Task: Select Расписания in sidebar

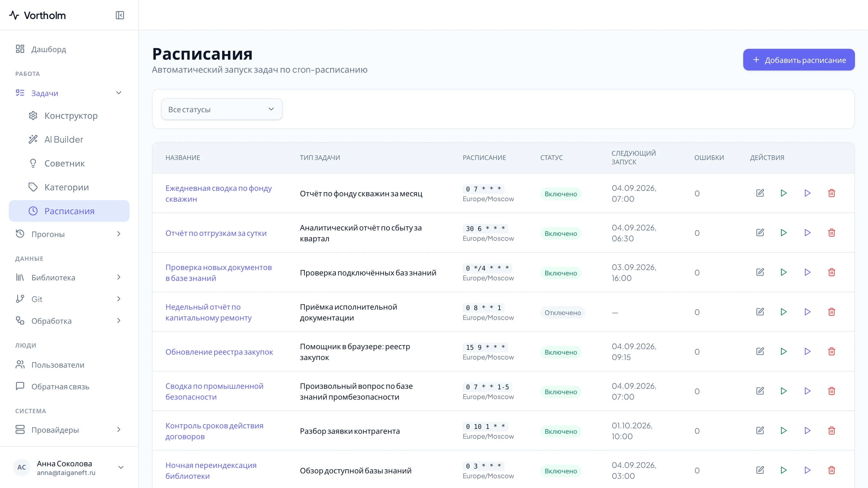Action: click(69, 211)
